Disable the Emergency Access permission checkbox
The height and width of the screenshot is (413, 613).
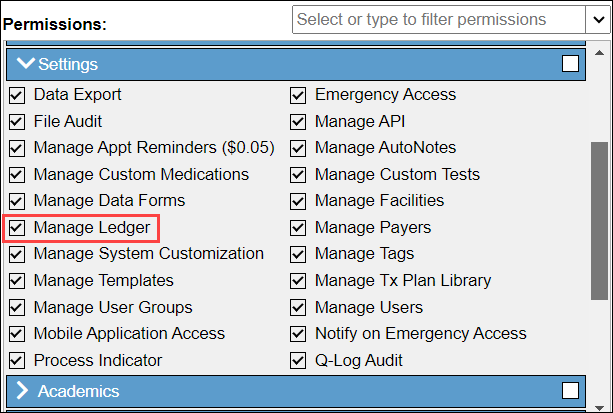[x=298, y=95]
